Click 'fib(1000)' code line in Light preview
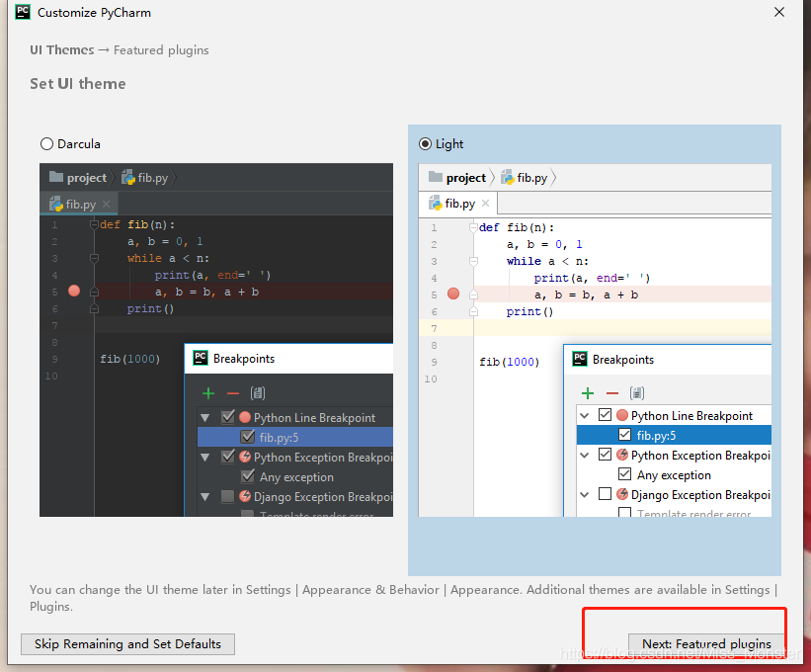This screenshot has height=672, width=811. pyautogui.click(x=509, y=362)
